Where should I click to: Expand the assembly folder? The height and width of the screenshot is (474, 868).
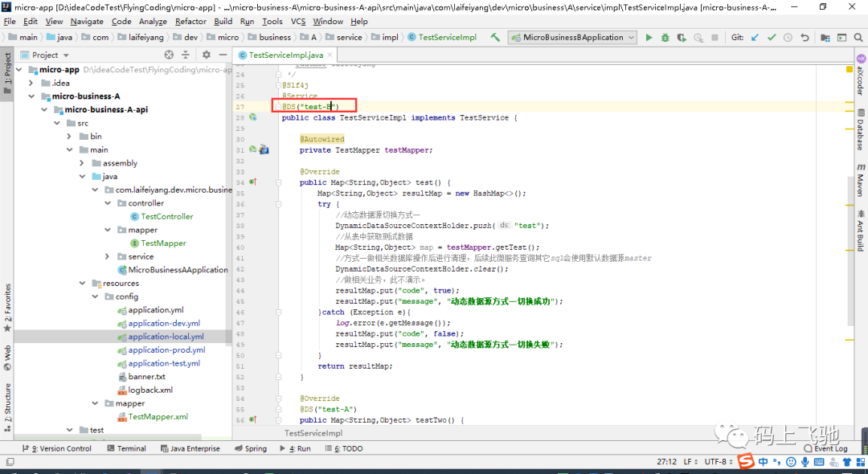pyautogui.click(x=82, y=163)
